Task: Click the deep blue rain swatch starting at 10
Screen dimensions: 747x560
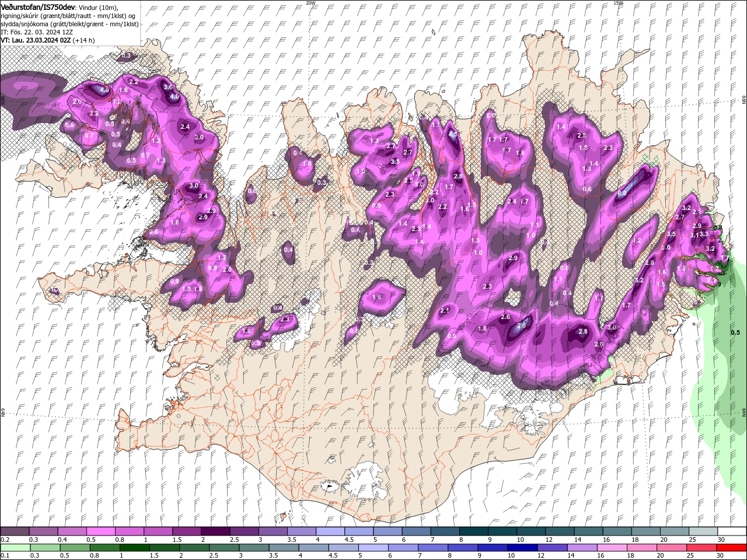Action: pyautogui.click(x=522, y=547)
